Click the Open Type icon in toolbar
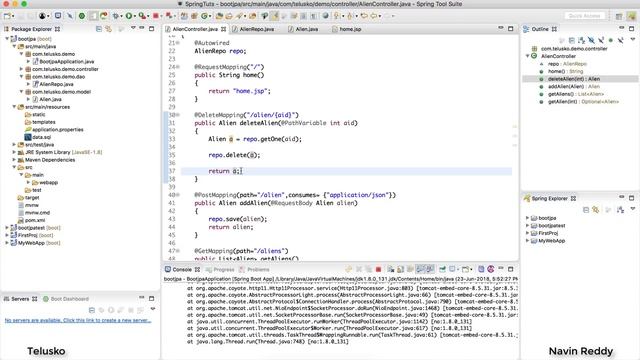Screen dimensions: 640x360 click(x=219, y=16)
